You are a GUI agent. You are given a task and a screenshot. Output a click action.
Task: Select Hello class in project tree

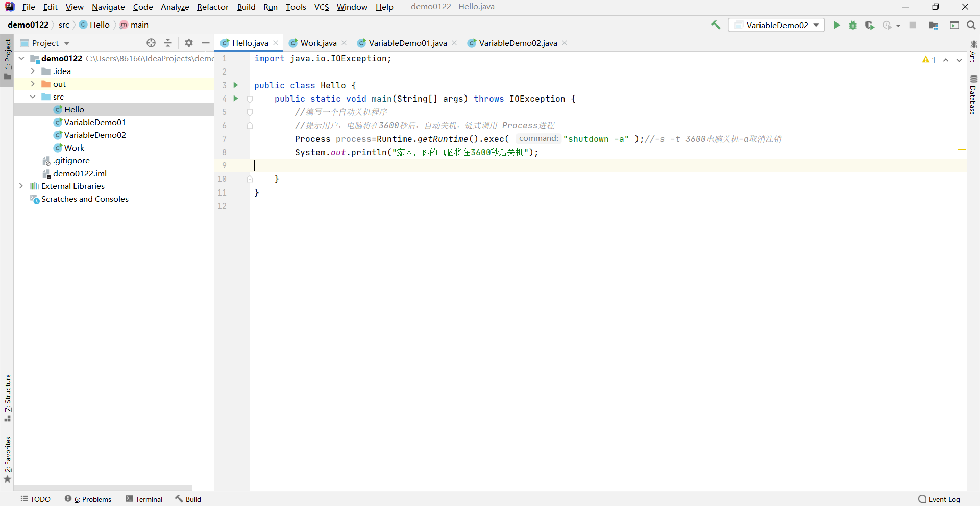click(x=74, y=109)
